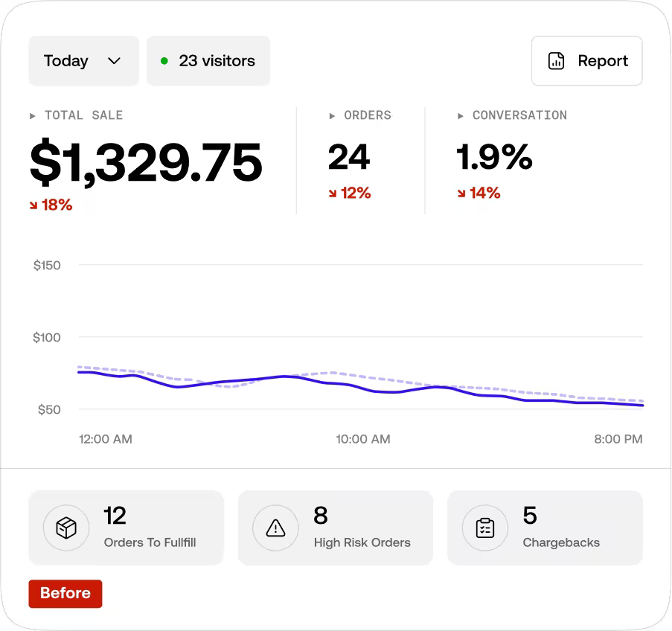Expand the Total Sale triangle
Image resolution: width=672 pixels, height=631 pixels.
[x=32, y=116]
